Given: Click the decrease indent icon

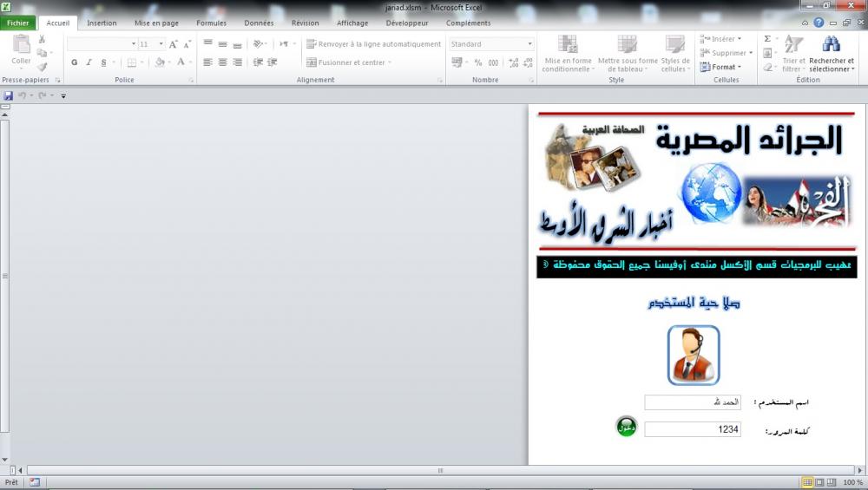Looking at the screenshot, I should coord(258,62).
